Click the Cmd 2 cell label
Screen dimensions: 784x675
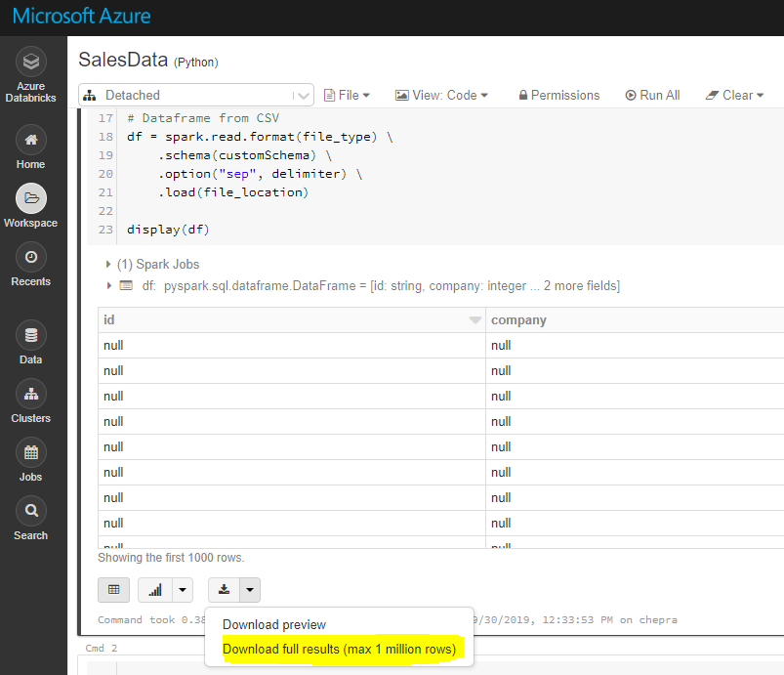(x=101, y=648)
